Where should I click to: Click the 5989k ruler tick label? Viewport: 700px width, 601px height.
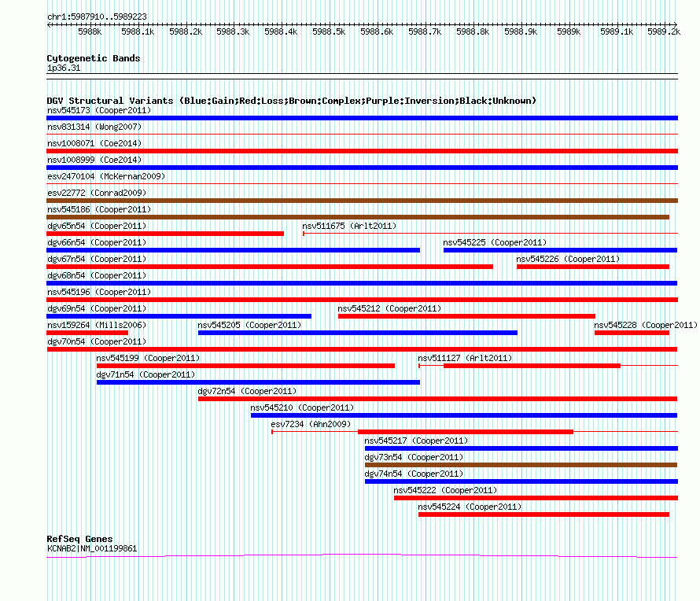569,31
